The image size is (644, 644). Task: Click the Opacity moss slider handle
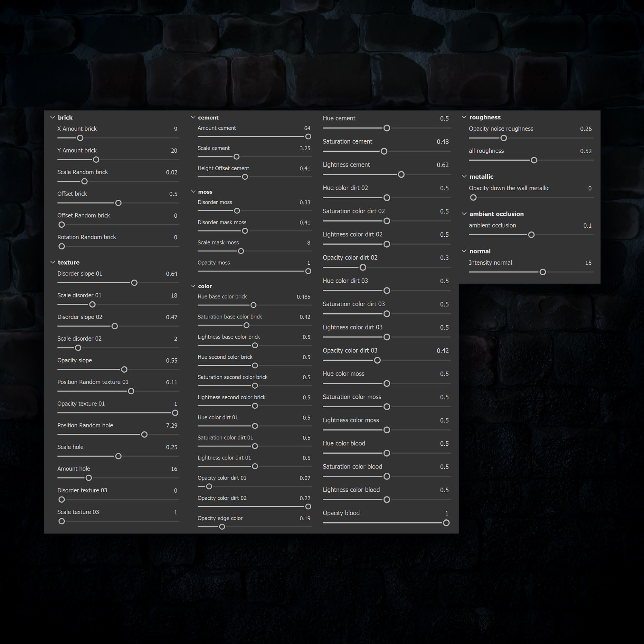click(308, 271)
